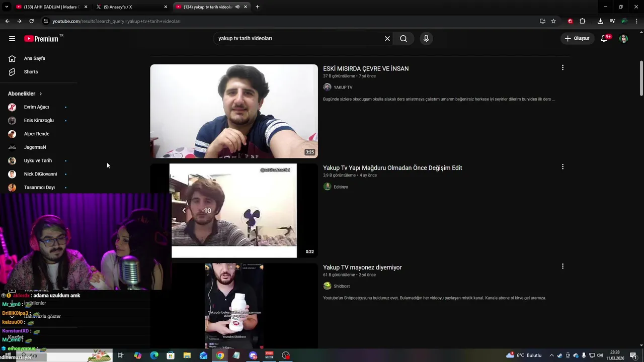Mute the yakup tv tarih videoları tab audio
The image size is (644, 362).
pos(237,7)
